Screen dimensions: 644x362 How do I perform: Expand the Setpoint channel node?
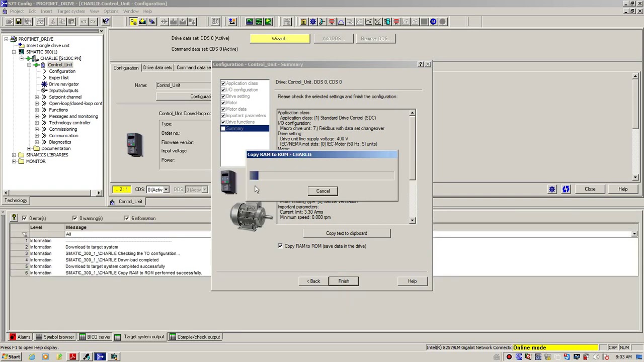click(37, 97)
